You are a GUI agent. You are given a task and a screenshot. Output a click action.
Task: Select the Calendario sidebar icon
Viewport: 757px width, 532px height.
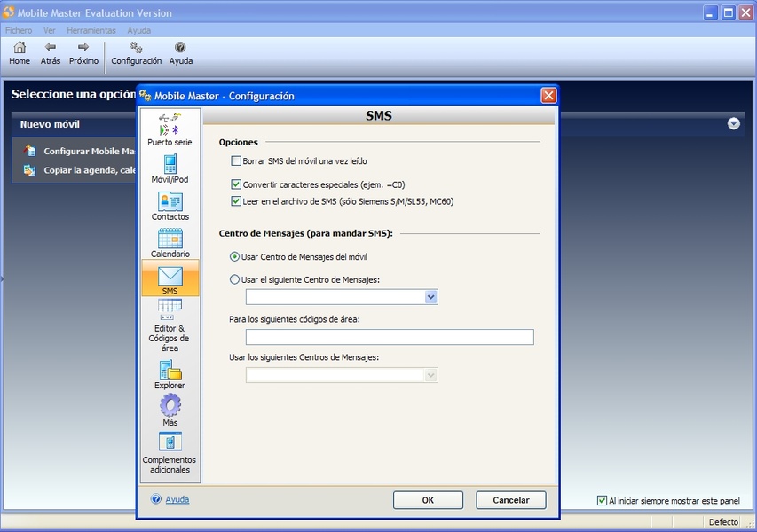(x=170, y=239)
